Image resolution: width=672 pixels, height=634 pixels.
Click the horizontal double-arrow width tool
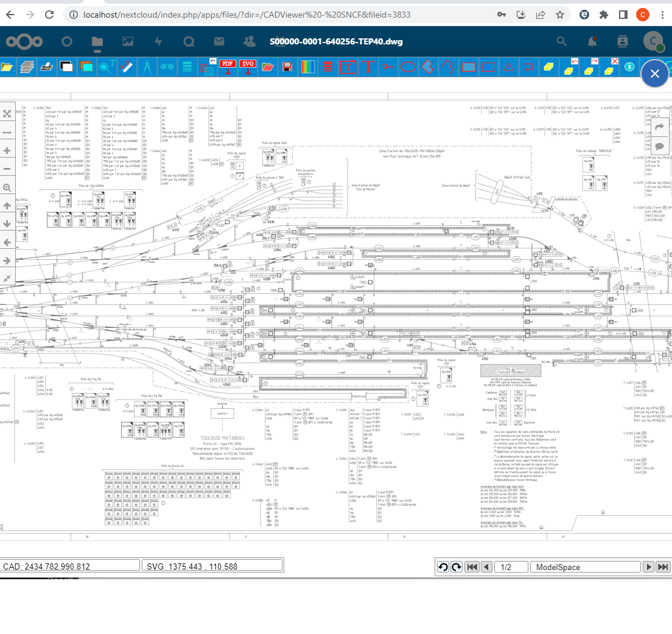pos(7,133)
